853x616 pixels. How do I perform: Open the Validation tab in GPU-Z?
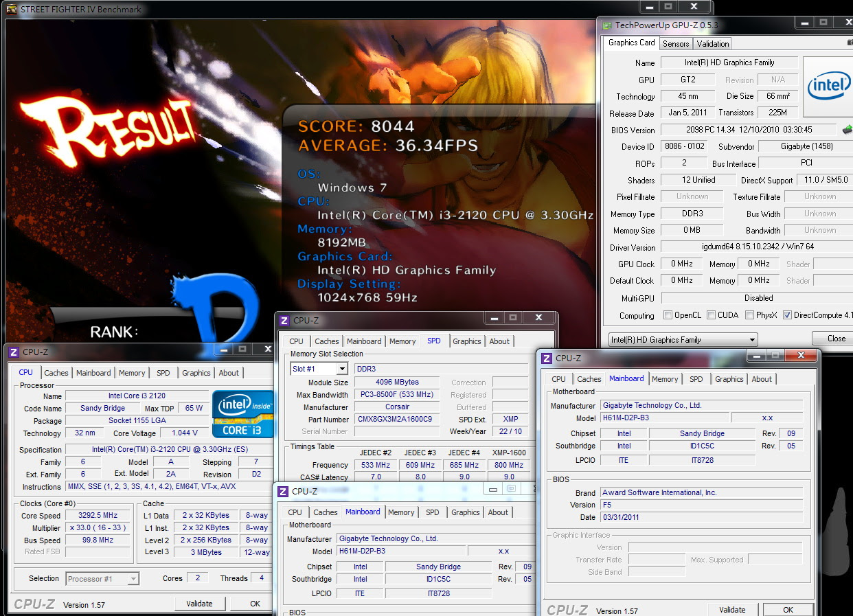pos(712,43)
